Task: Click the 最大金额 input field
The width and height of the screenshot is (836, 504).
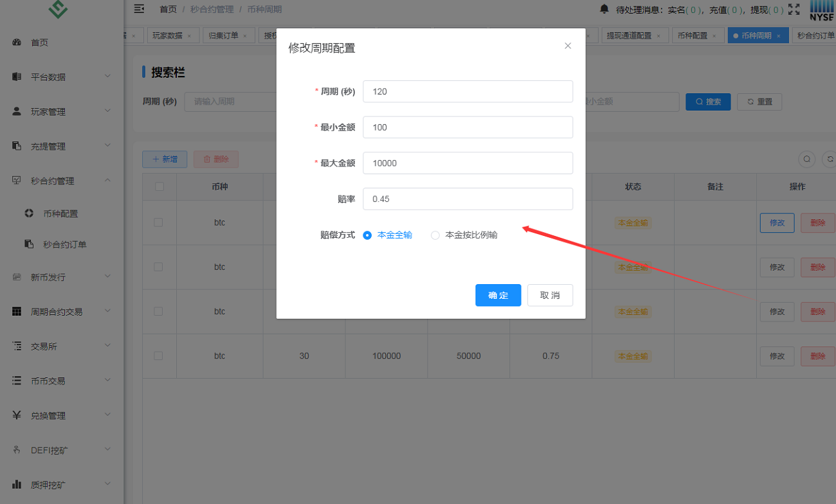Action: point(468,163)
